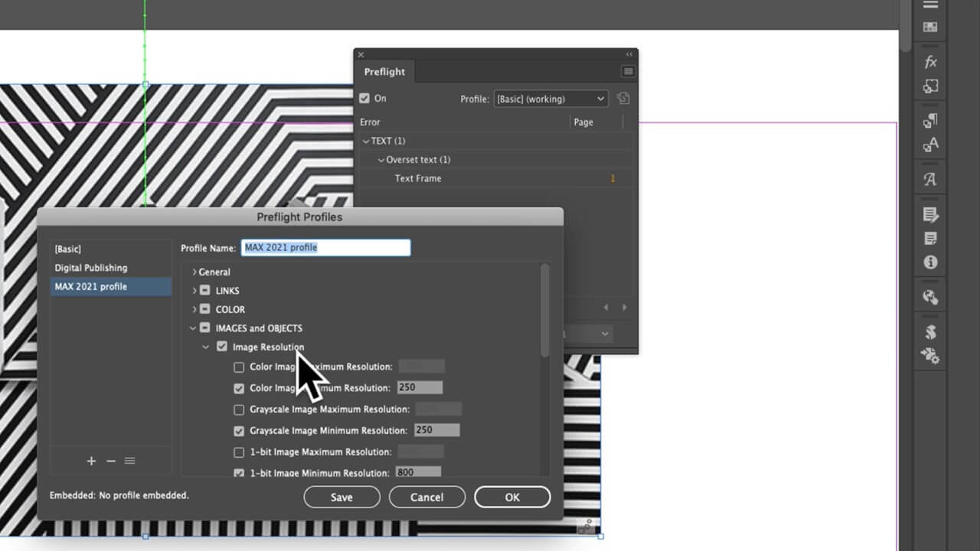980x551 pixels.
Task: Open the Effects (fx) panel icon in dock
Action: pos(930,62)
